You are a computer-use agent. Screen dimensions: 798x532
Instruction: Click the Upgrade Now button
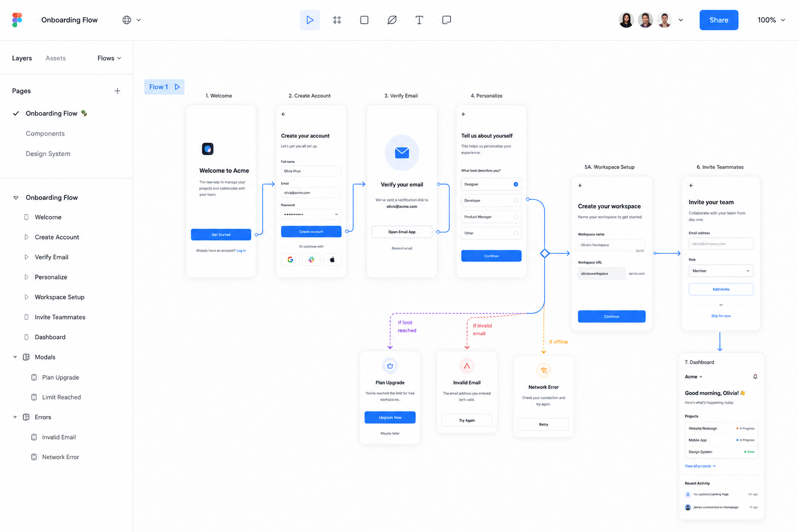tap(390, 417)
